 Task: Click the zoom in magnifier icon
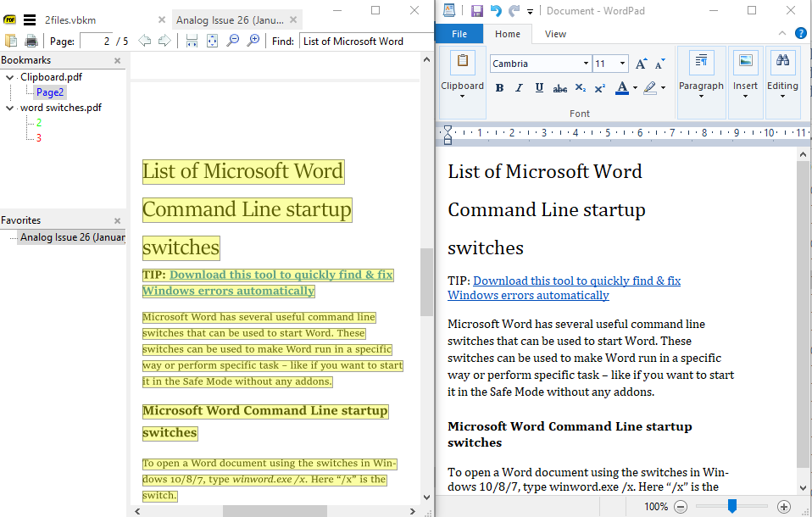[x=253, y=41]
